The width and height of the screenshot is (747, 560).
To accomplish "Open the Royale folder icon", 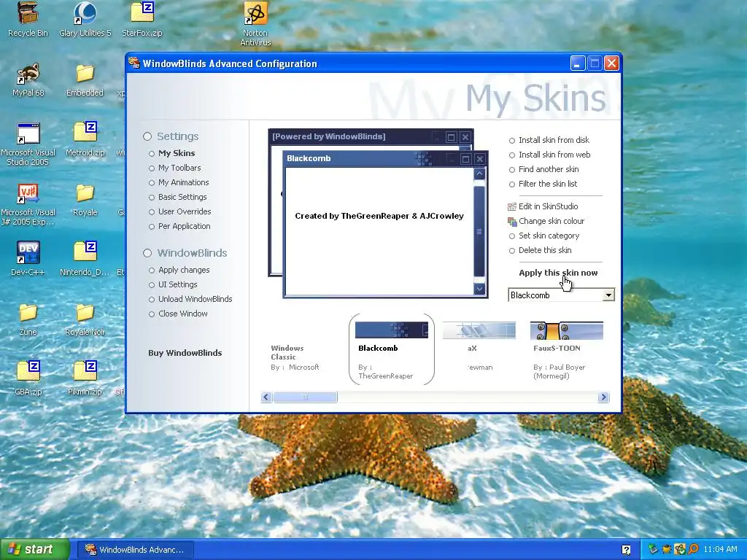I will coord(85,198).
